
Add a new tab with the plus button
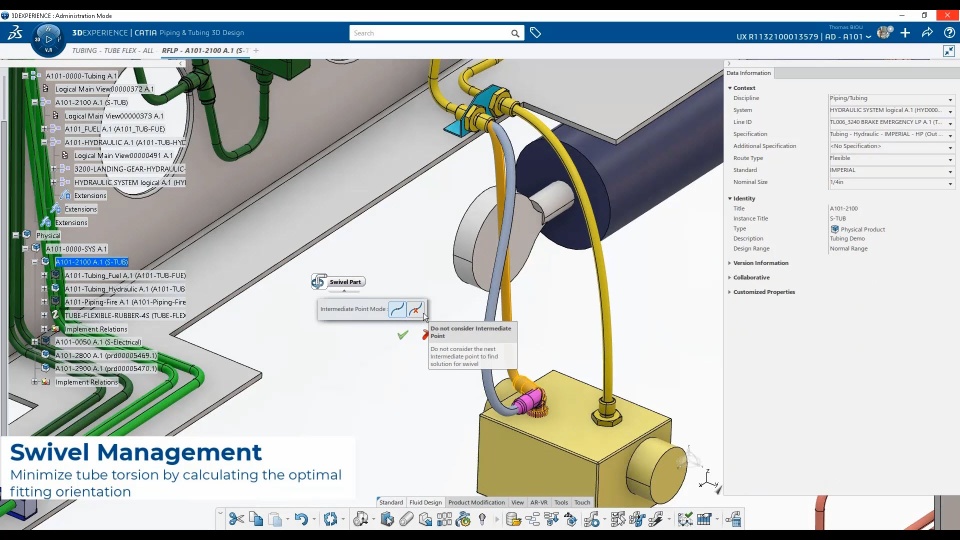tap(256, 51)
